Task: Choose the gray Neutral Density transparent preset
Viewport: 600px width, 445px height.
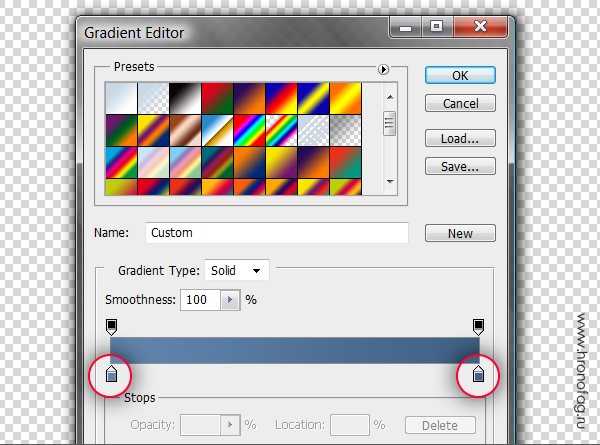Action: click(346, 130)
